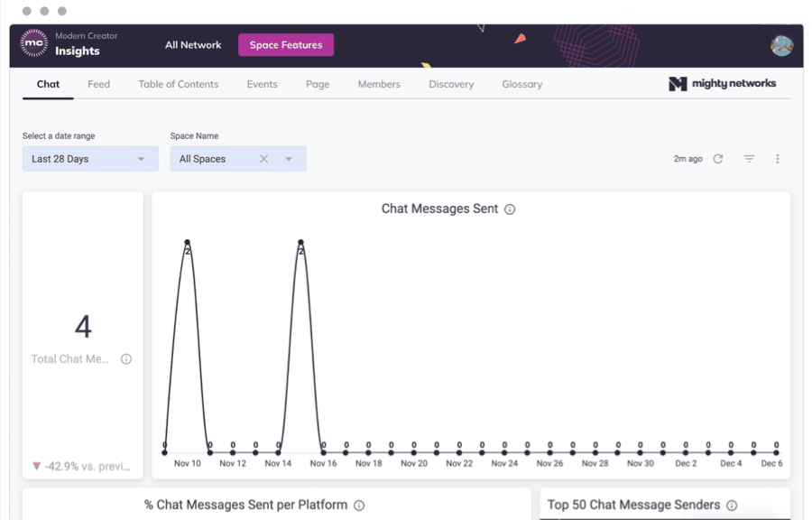Go to the Members tab
Screen dimensions: 812x520
tap(379, 84)
